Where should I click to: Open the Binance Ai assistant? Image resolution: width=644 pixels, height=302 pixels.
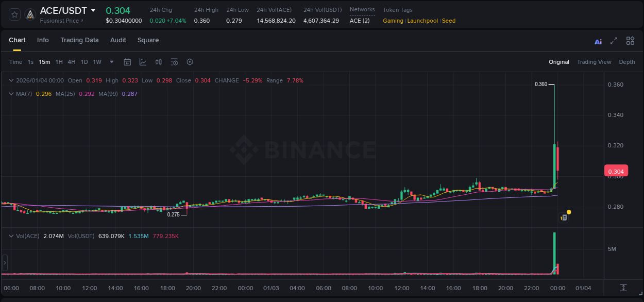coord(598,41)
